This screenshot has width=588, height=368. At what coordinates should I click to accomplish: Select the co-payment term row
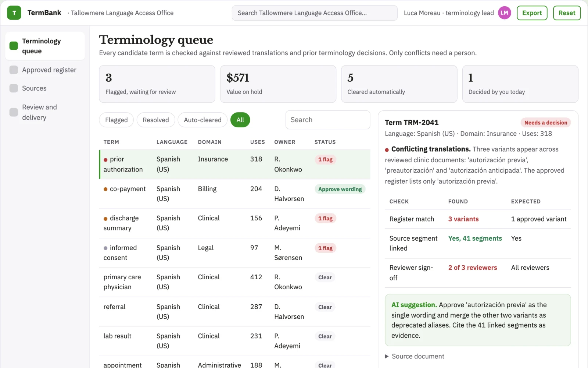point(234,194)
